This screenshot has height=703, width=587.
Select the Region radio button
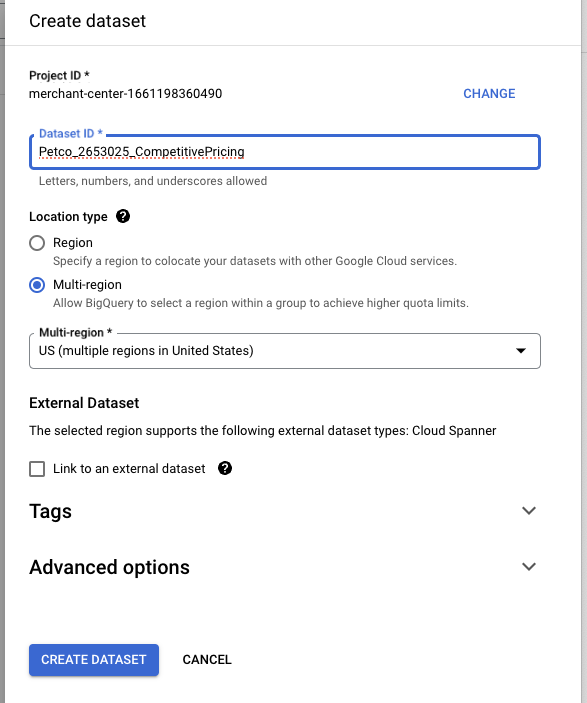(37, 243)
